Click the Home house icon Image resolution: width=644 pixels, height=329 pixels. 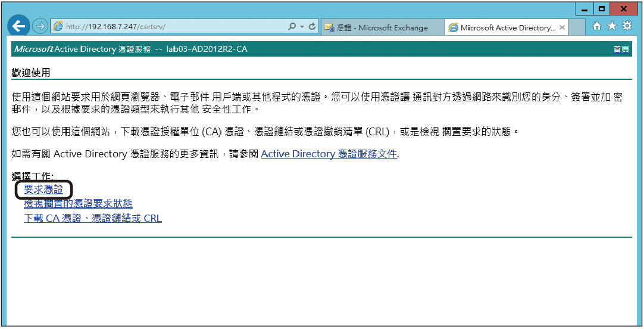tap(597, 26)
